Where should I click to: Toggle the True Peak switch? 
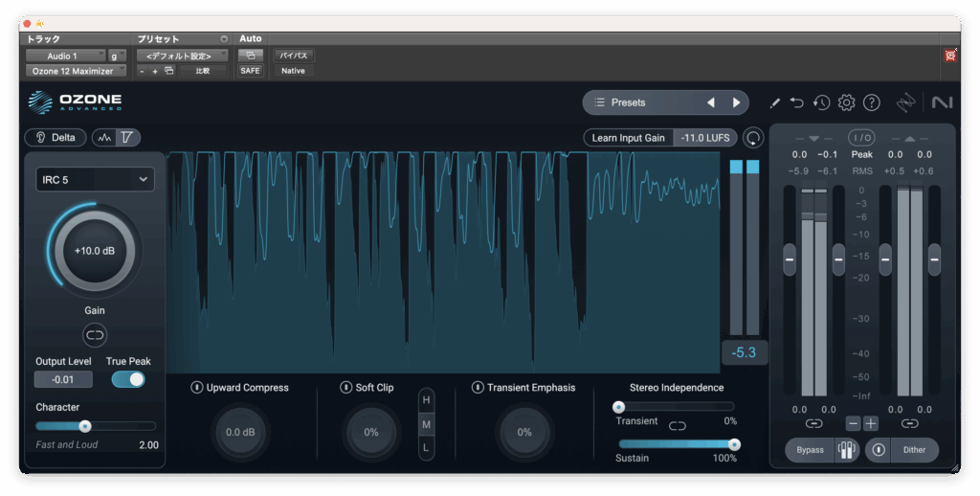click(x=128, y=379)
